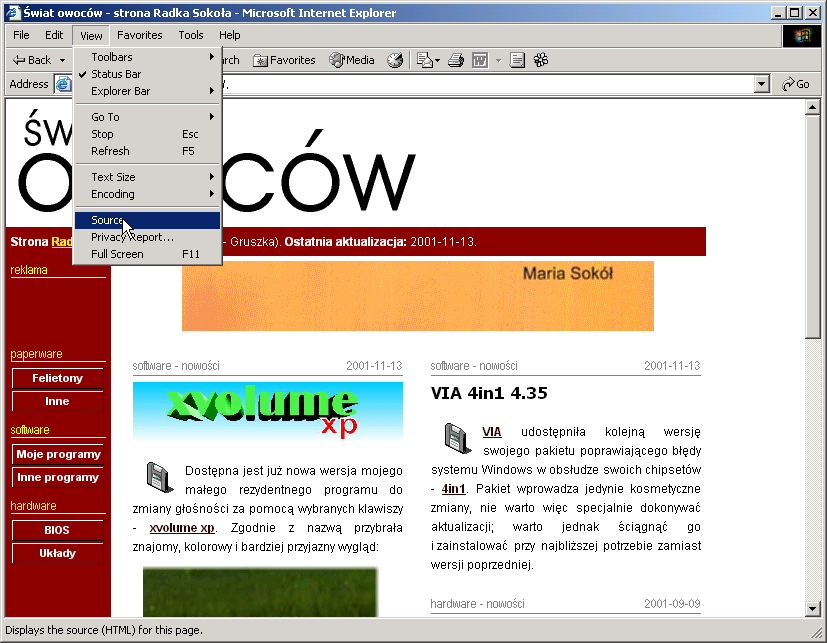Click the Messenger toolbar icon
The height and width of the screenshot is (643, 827).
coord(541,60)
